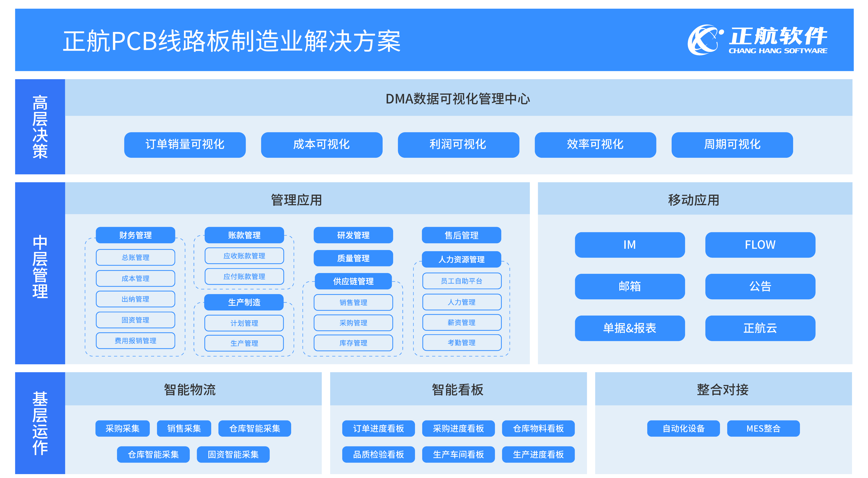Select 采购采集

122,428
